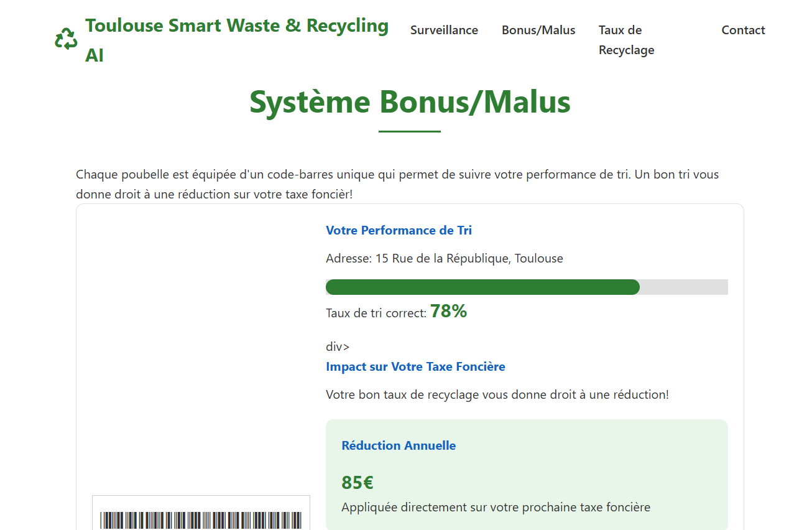Click the Impact sur Votre Taxe Foncière heading

click(415, 366)
